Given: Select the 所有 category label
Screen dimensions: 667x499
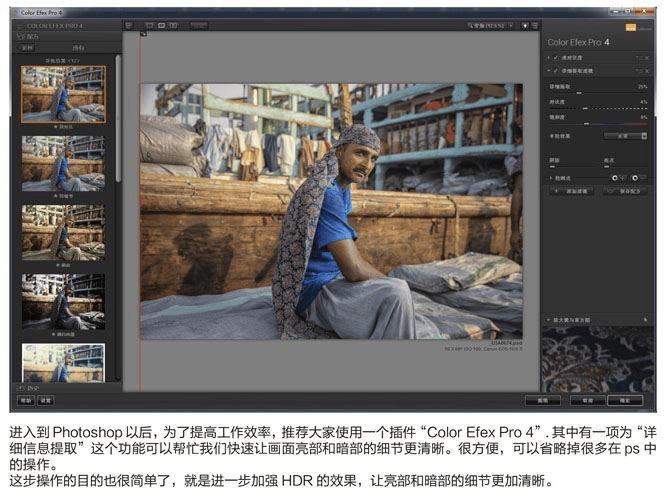Looking at the screenshot, I should [78, 48].
